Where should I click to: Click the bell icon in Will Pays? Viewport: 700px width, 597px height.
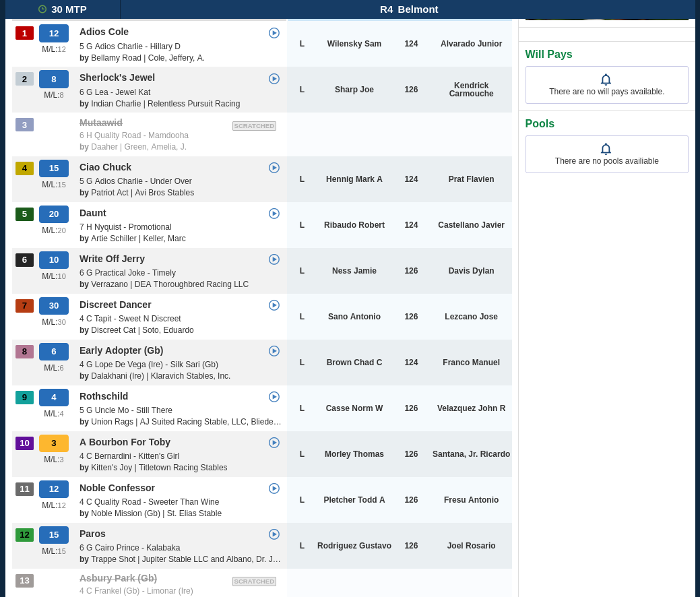[x=606, y=80]
